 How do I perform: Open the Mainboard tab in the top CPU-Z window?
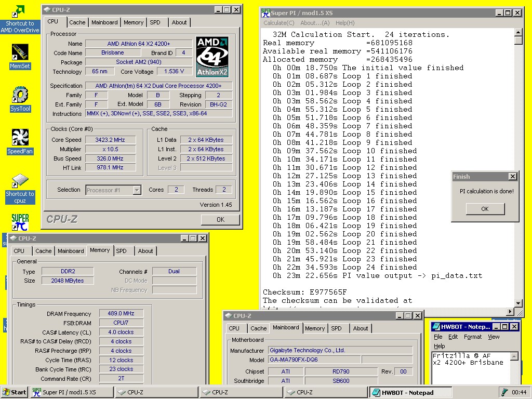point(104,22)
